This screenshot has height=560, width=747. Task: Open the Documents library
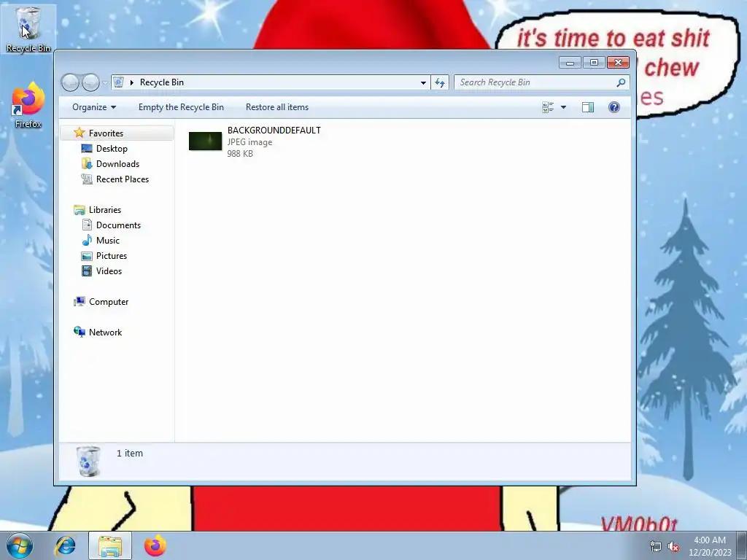[x=118, y=225]
